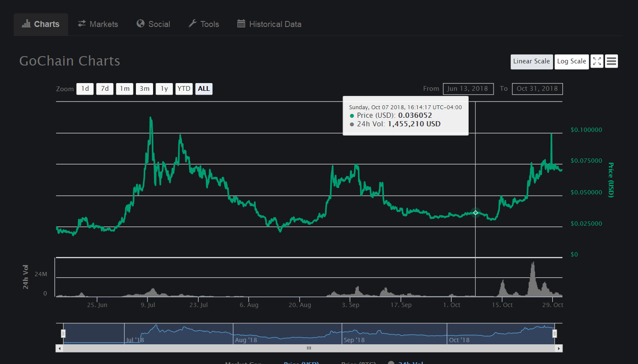The width and height of the screenshot is (638, 364).
Task: Select the 1y zoom range
Action: pos(164,89)
